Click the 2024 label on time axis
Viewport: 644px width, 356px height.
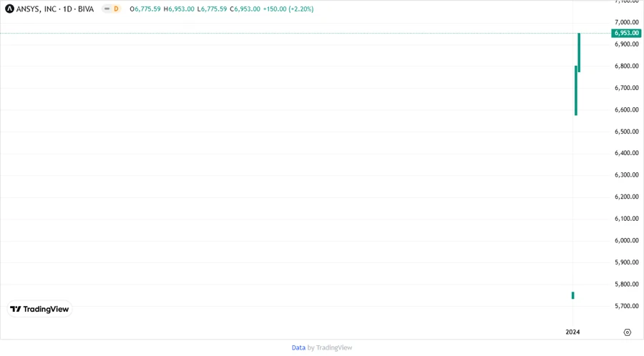pos(572,332)
